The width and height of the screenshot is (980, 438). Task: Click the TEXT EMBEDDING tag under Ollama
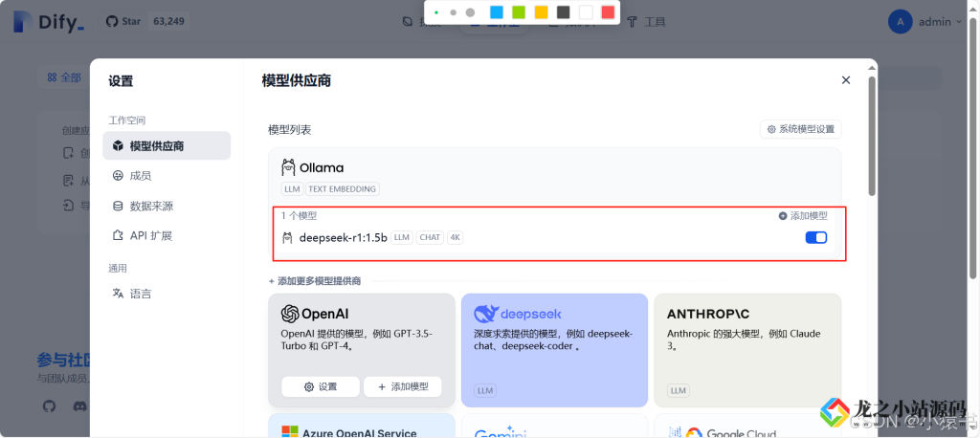pyautogui.click(x=343, y=188)
